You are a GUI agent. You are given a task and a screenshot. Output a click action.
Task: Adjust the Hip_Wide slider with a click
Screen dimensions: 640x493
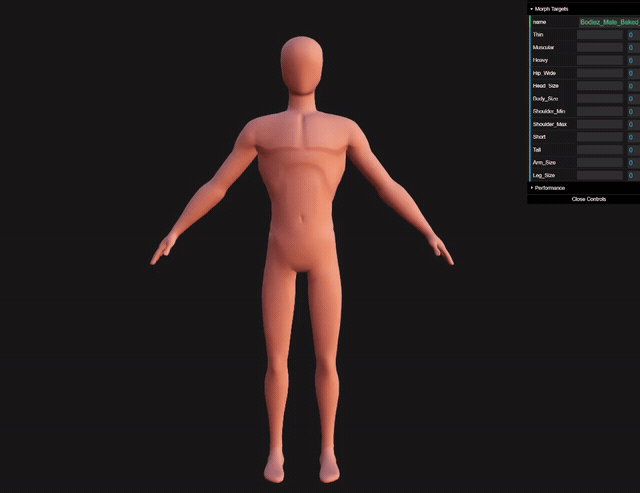coord(600,73)
